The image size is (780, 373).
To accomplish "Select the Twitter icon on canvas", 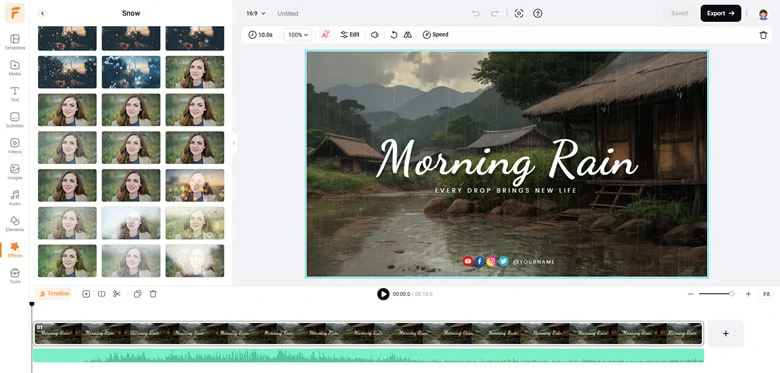I will pyautogui.click(x=503, y=261).
